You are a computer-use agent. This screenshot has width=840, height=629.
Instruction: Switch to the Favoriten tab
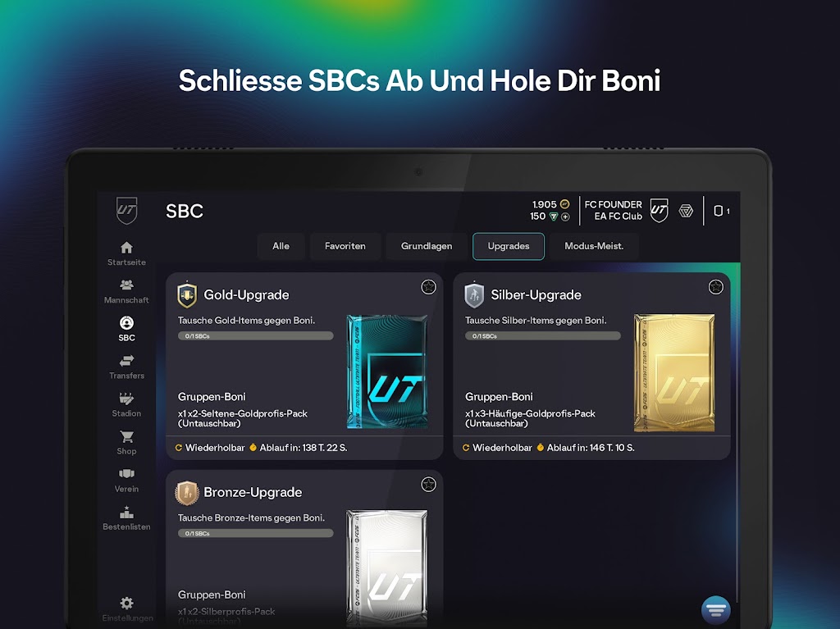[x=345, y=246]
